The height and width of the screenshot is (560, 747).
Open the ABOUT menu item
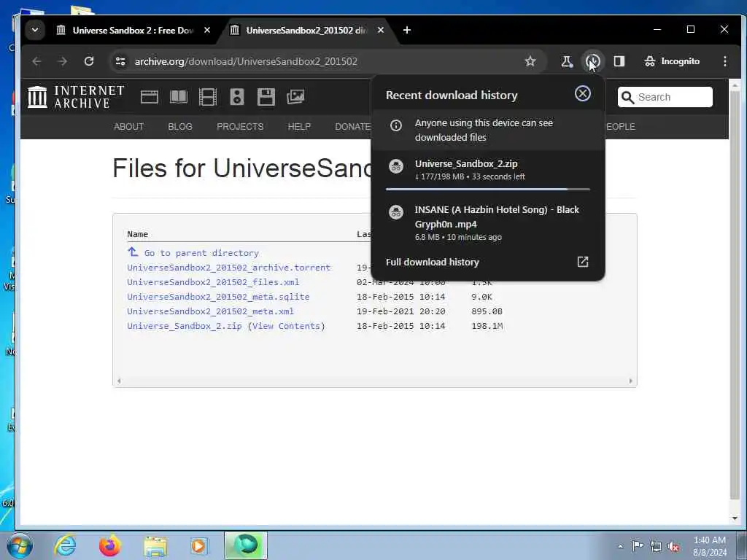[x=128, y=127]
